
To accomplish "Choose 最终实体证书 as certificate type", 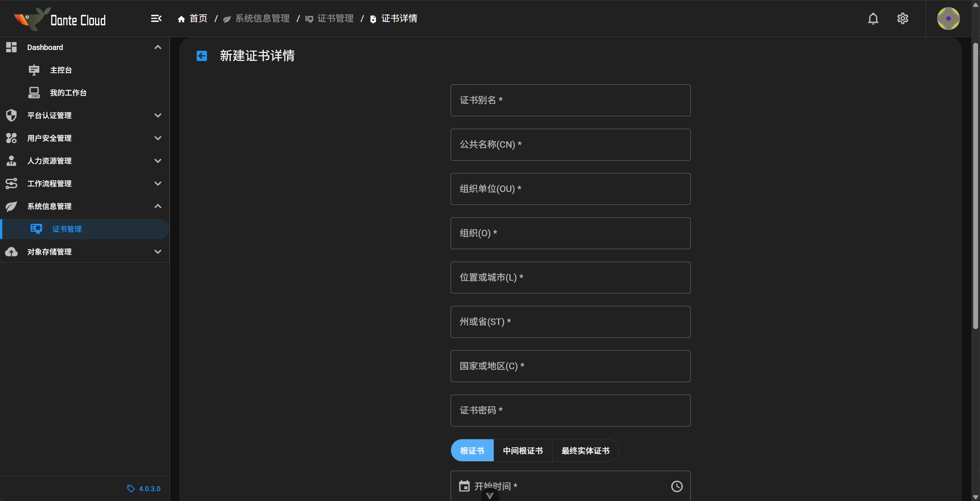I will [585, 450].
